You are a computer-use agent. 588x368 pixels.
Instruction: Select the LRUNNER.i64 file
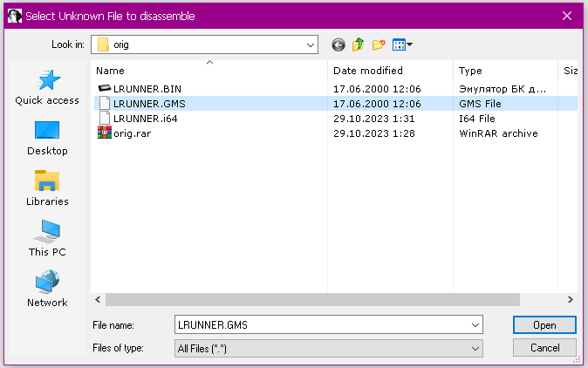pos(145,119)
